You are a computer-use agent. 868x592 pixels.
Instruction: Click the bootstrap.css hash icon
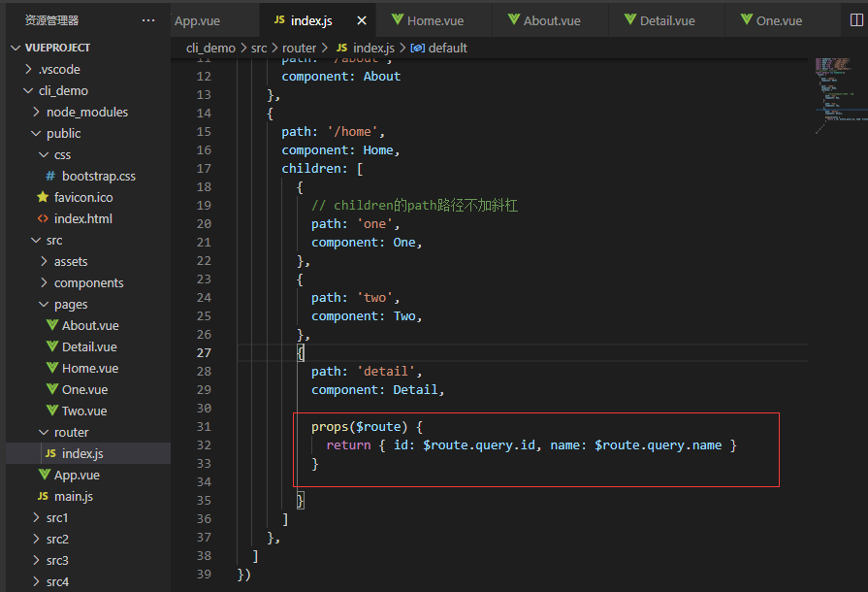(50, 176)
